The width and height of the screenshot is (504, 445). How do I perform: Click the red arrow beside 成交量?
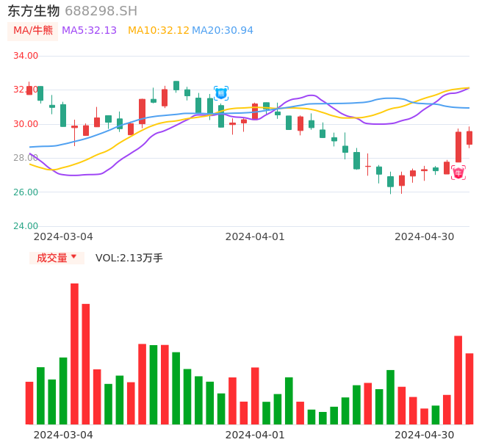[x=73, y=257]
